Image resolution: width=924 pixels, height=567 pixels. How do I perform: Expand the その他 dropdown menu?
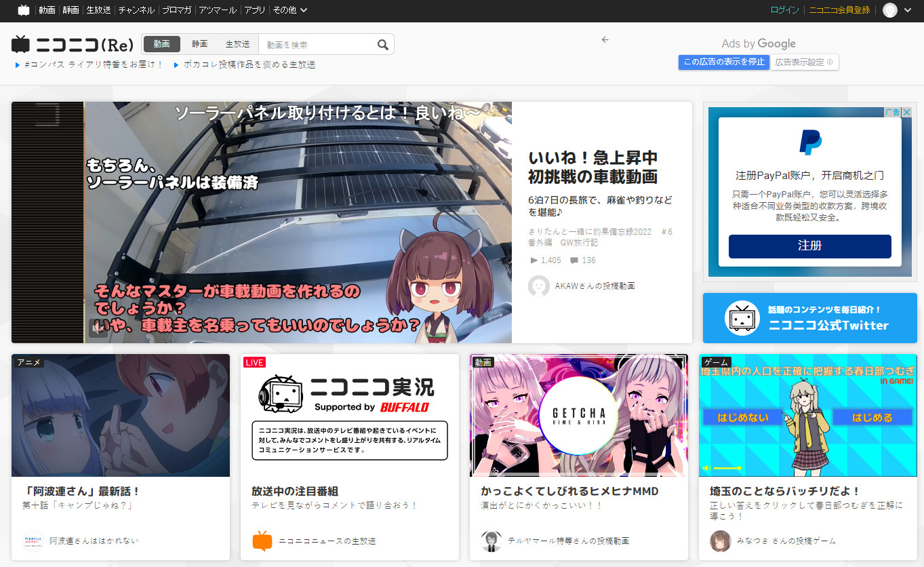click(289, 10)
